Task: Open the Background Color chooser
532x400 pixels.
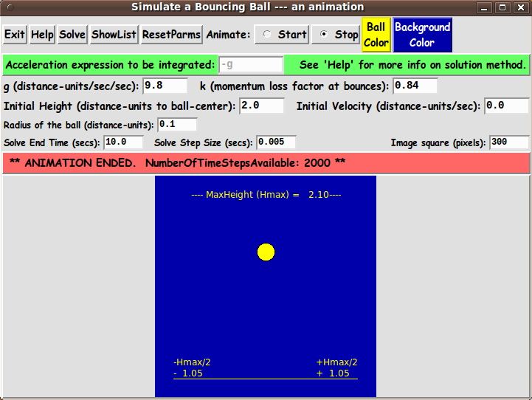Action: click(422, 35)
